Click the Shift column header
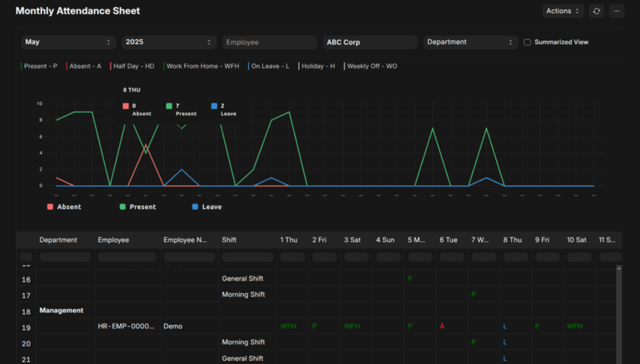 pyautogui.click(x=229, y=240)
